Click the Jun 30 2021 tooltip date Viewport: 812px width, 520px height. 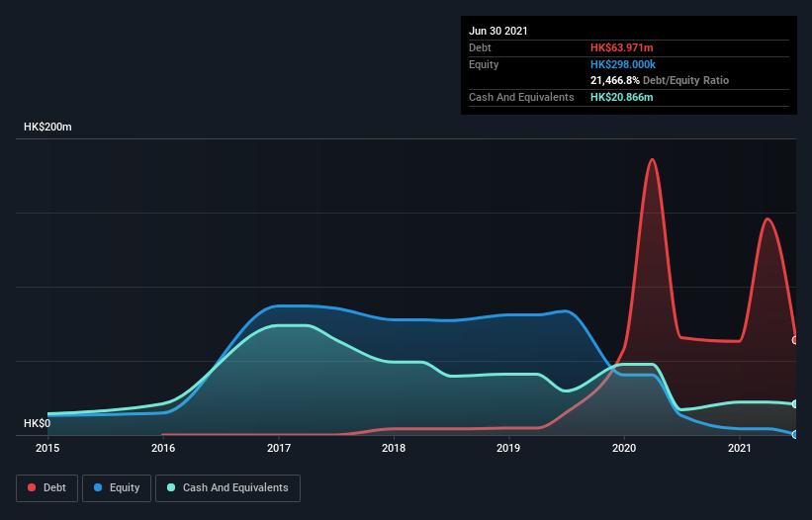498,31
